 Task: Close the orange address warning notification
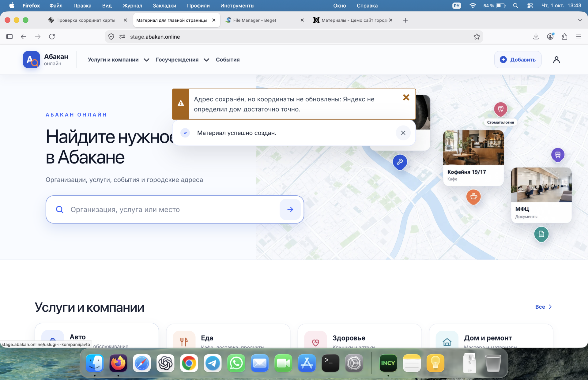pos(406,97)
